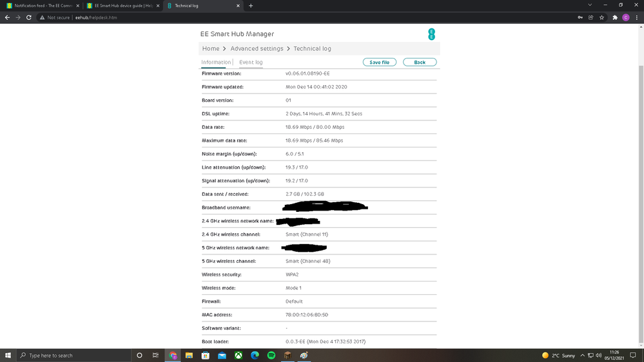Open saved passwords key icon
This screenshot has height=362, width=644.
click(580, 17)
